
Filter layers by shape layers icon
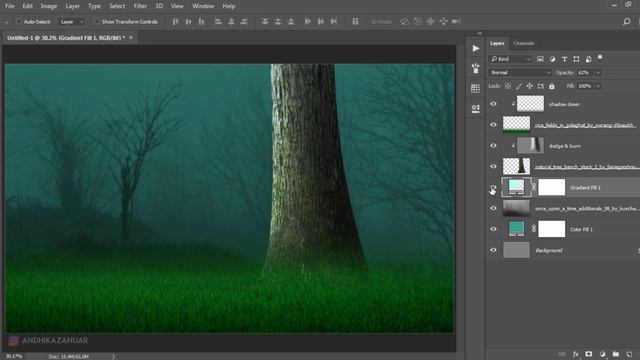576,59
